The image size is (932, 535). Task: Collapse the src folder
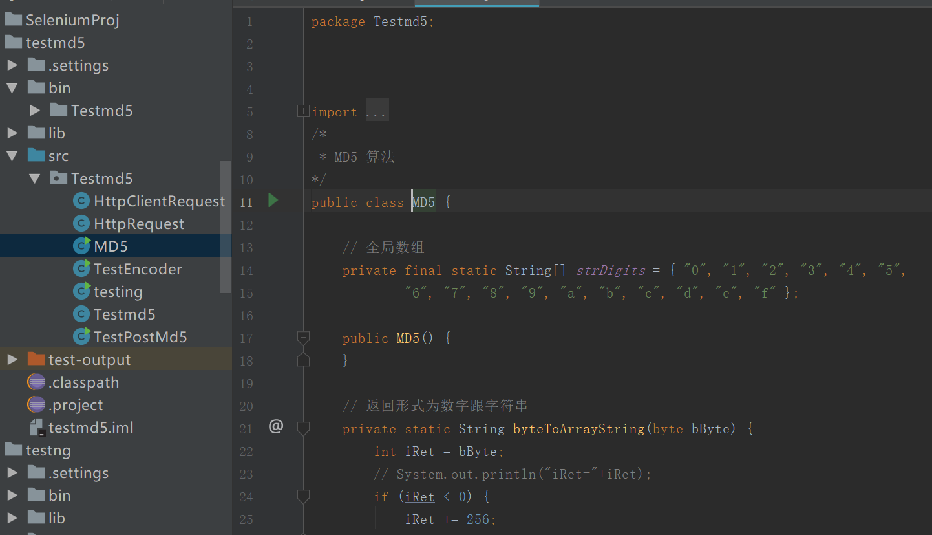click(x=13, y=156)
